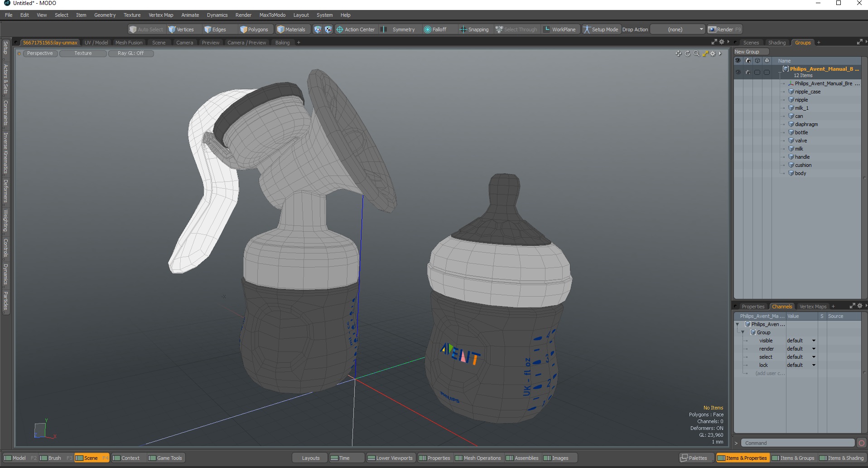
Task: Switch to the Mesh Fusion viewport tab
Action: (x=129, y=43)
